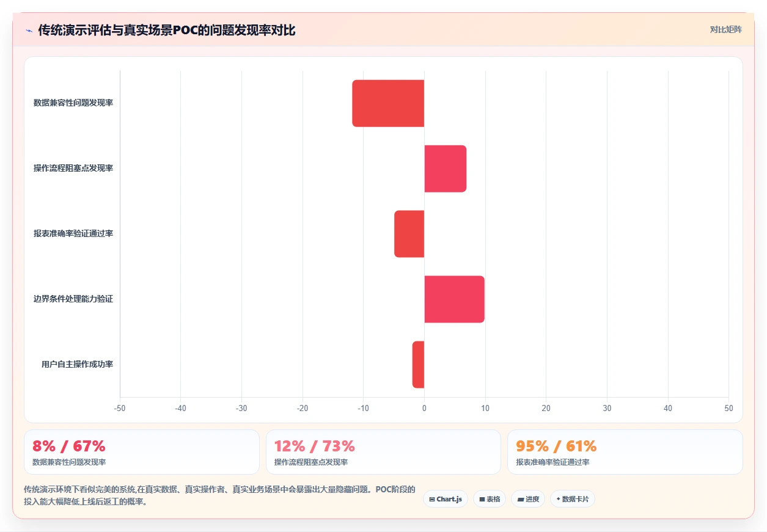Click the lightning icon beside the title

tap(29, 30)
